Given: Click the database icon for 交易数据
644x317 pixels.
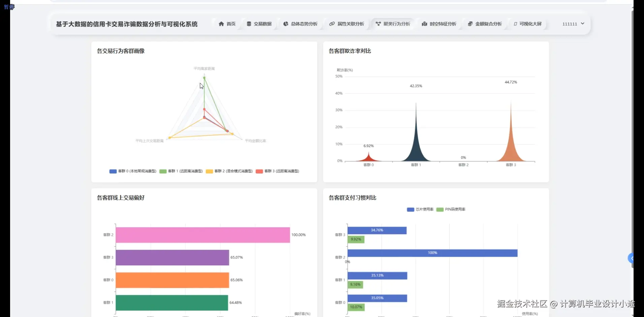Looking at the screenshot, I should pos(249,24).
